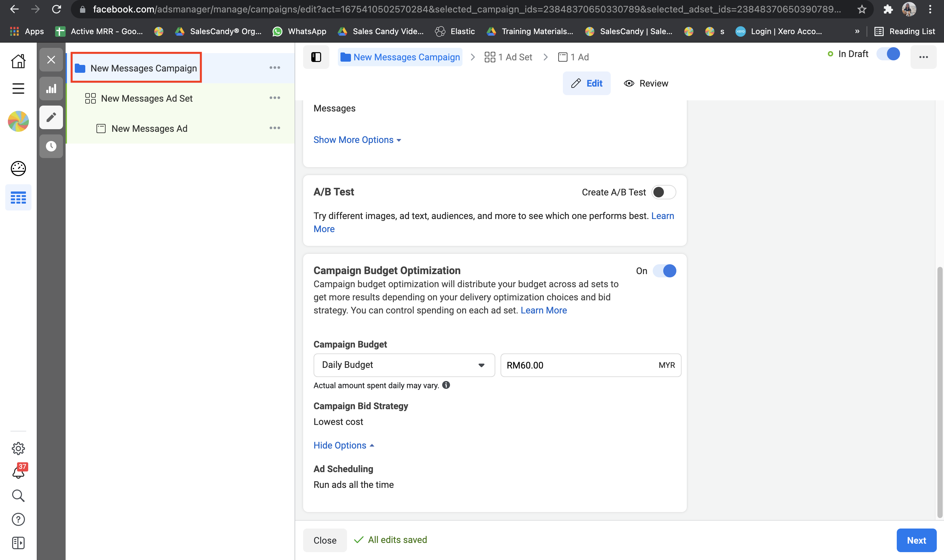Open the help question mark icon
944x560 pixels.
[18, 519]
